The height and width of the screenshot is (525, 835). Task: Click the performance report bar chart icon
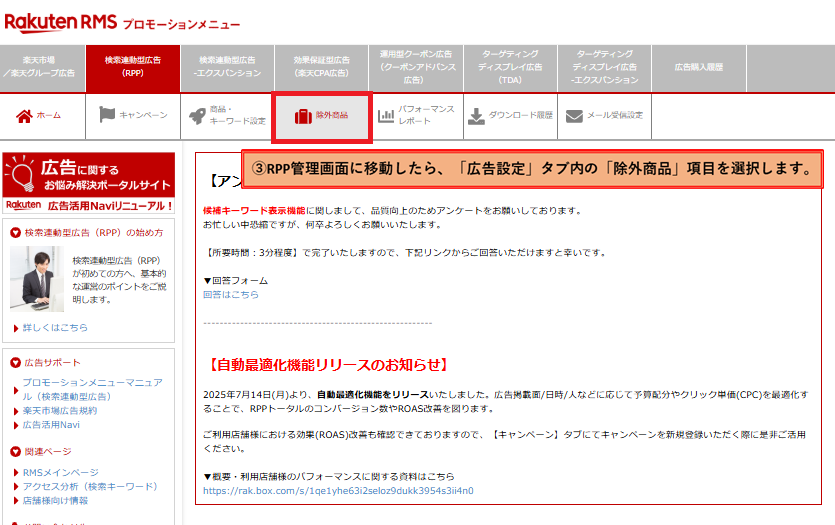[386, 116]
